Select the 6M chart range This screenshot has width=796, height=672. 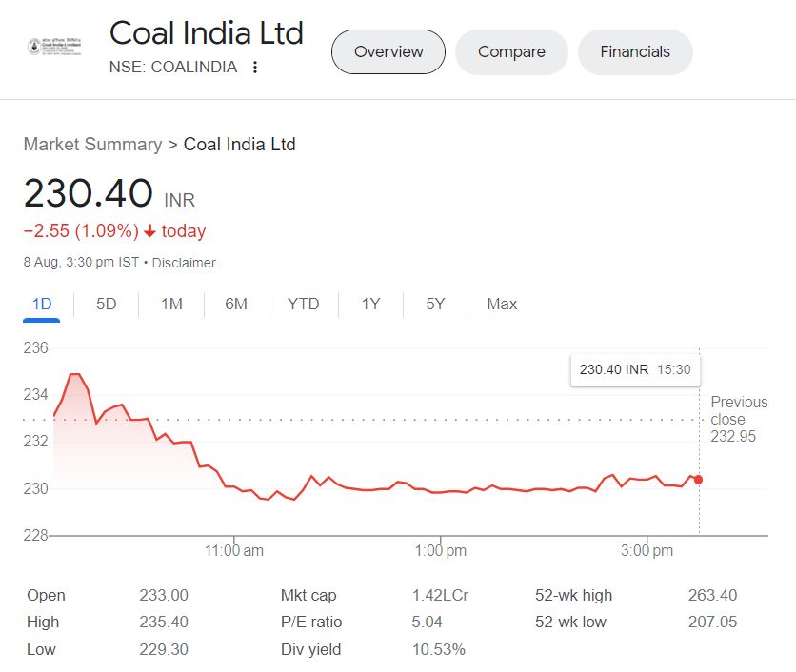click(x=236, y=305)
